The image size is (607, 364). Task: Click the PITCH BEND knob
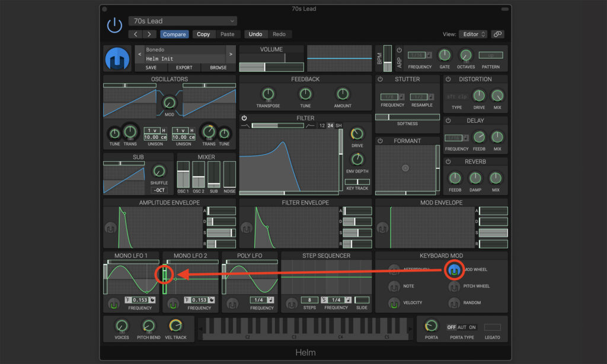tap(148, 325)
